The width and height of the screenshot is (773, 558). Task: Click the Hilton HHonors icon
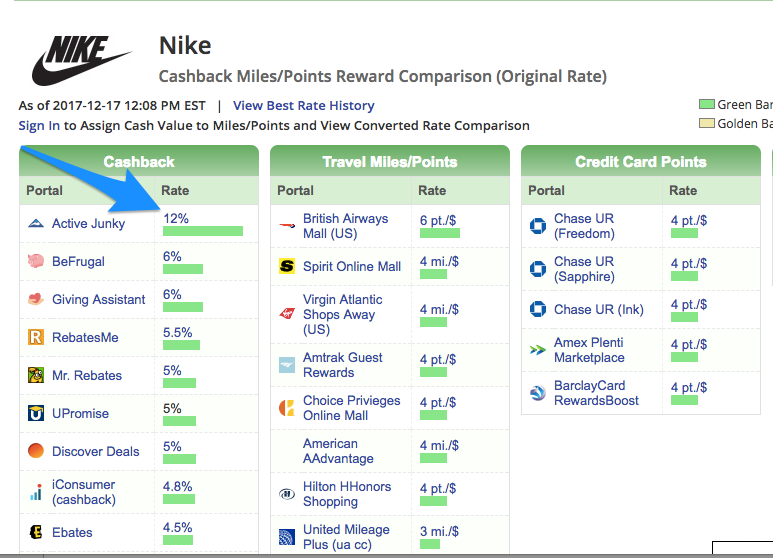[287, 493]
